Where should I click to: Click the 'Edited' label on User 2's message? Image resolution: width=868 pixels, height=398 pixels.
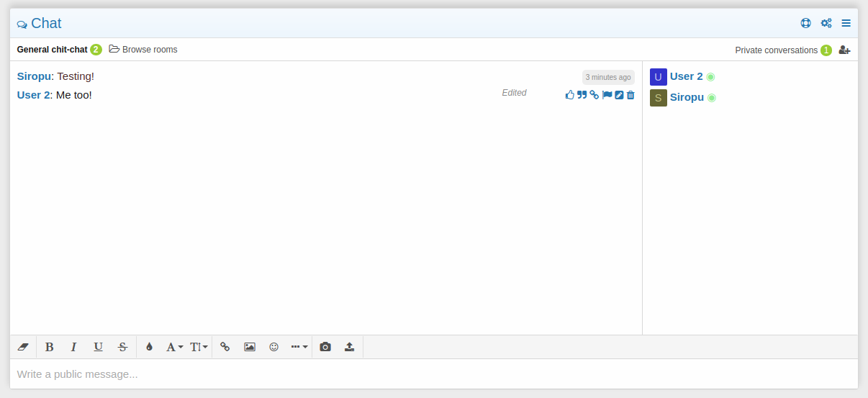[514, 93]
